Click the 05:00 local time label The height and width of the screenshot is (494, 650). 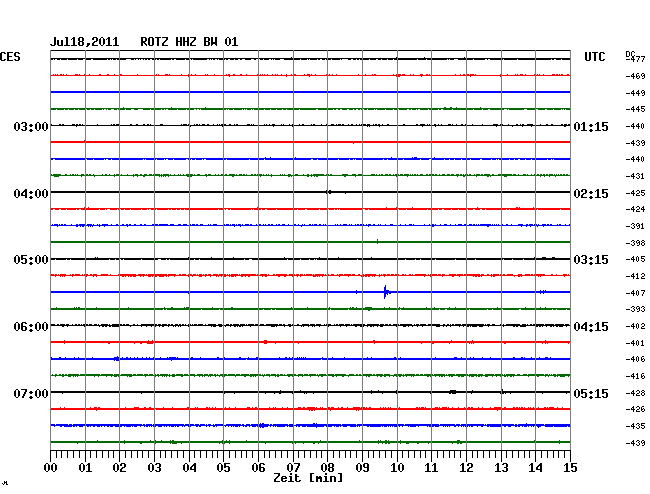click(31, 260)
